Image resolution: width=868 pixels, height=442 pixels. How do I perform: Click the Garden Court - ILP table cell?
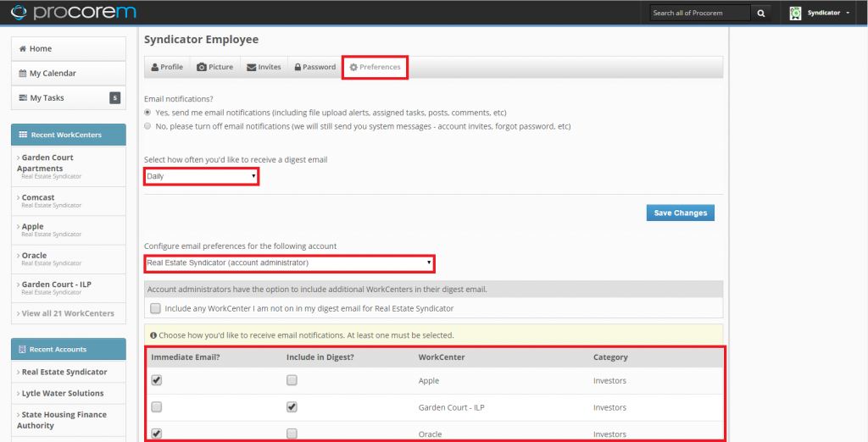(453, 407)
